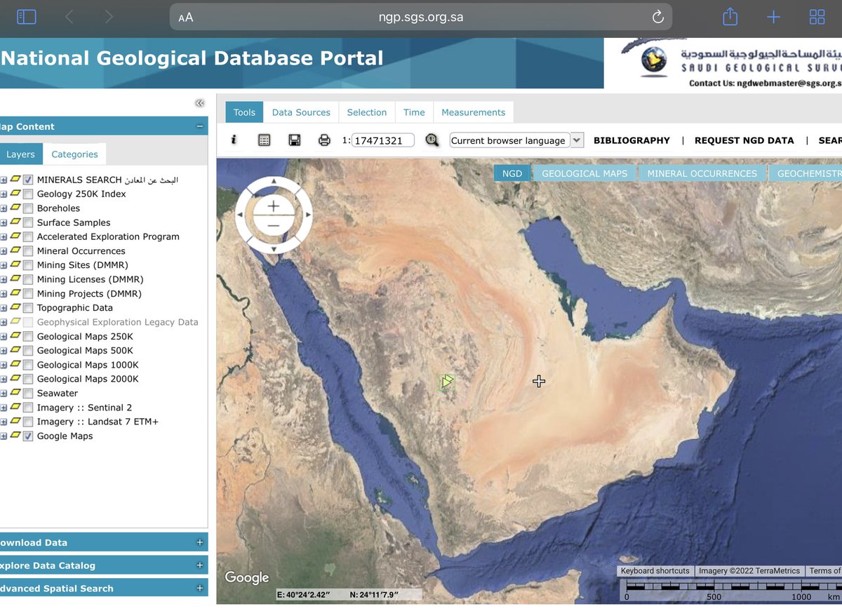Zoom out with the minus button
The width and height of the screenshot is (842, 616).
tap(274, 225)
